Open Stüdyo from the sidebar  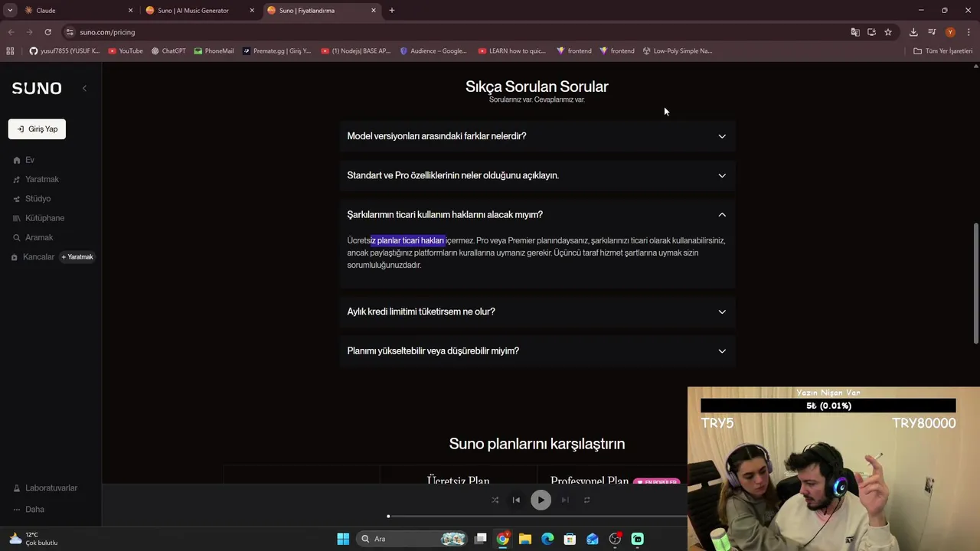(32, 198)
